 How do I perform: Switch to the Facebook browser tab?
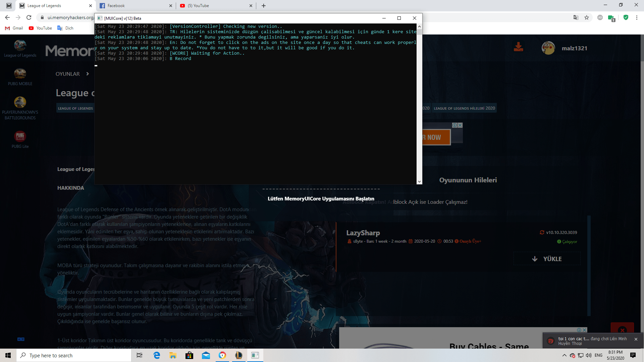tap(136, 6)
